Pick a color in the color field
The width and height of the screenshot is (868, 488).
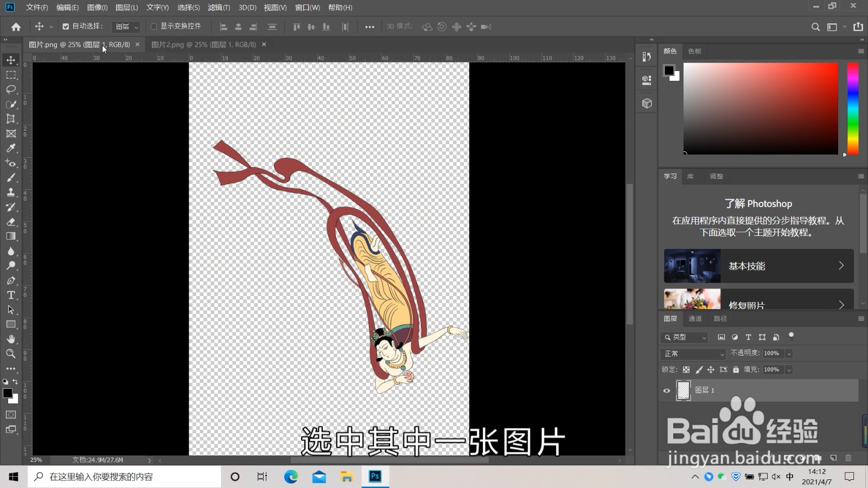761,108
